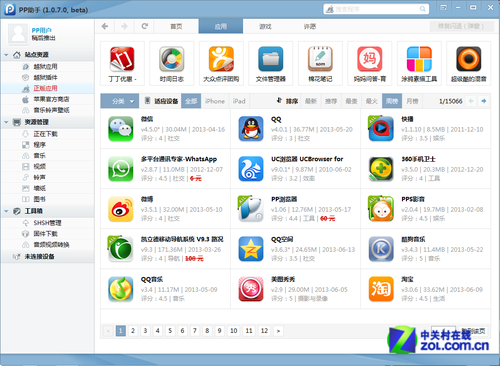Screen dimensions: 500x366
Task: Sort apps by 周榜 weekly ranking
Action: tap(392, 101)
